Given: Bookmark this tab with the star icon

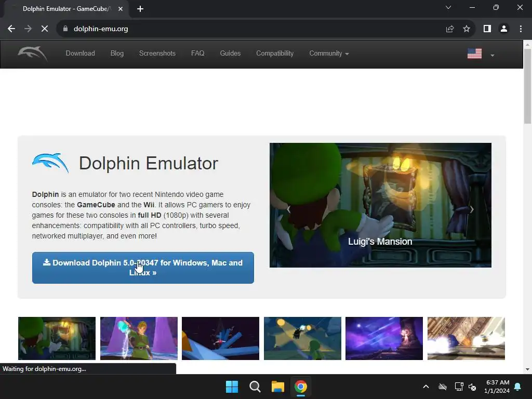Looking at the screenshot, I should coord(467,29).
